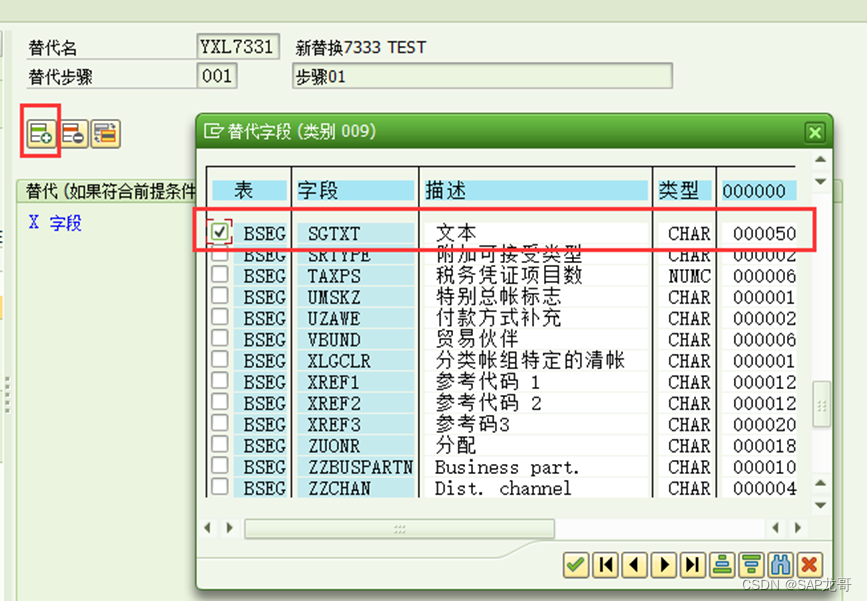Screen dimensions: 867x601
Task: Click the filter icon next to binoculars
Action: pos(749,565)
